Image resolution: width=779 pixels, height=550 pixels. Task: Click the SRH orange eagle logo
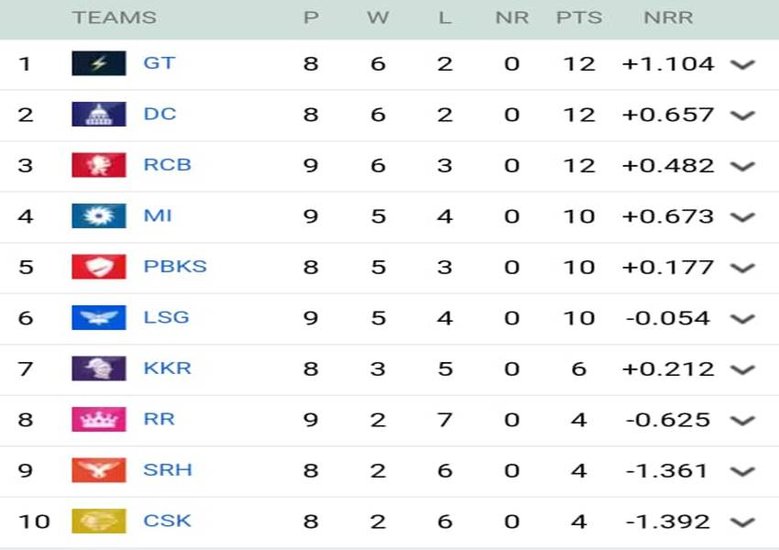(99, 470)
